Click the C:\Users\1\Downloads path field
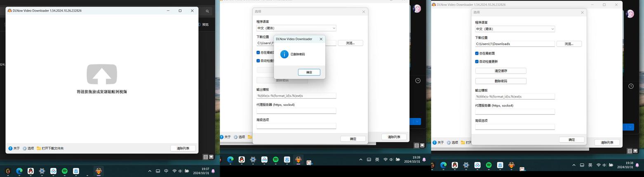The image size is (644, 177). [x=515, y=44]
